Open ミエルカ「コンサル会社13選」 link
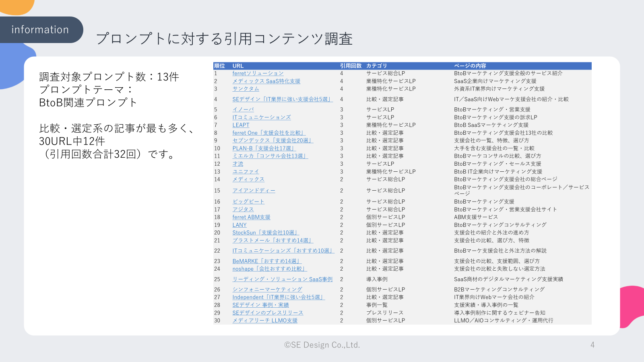644x362 pixels. (270, 156)
